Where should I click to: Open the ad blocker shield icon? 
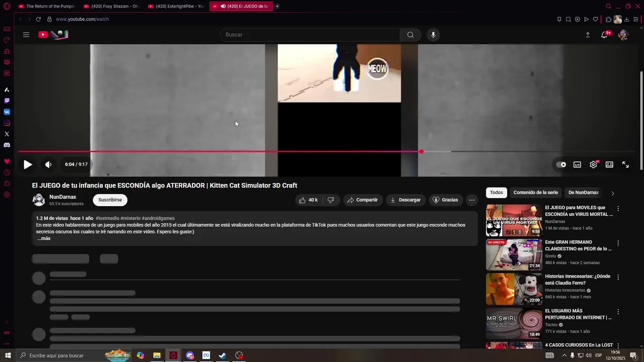pos(577,19)
